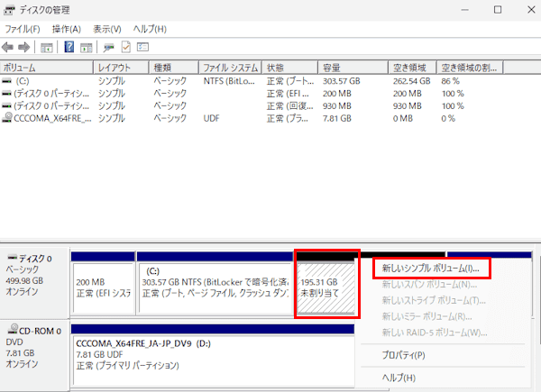Click the 86 % free percentage cell
The image size is (541, 392).
click(x=450, y=81)
